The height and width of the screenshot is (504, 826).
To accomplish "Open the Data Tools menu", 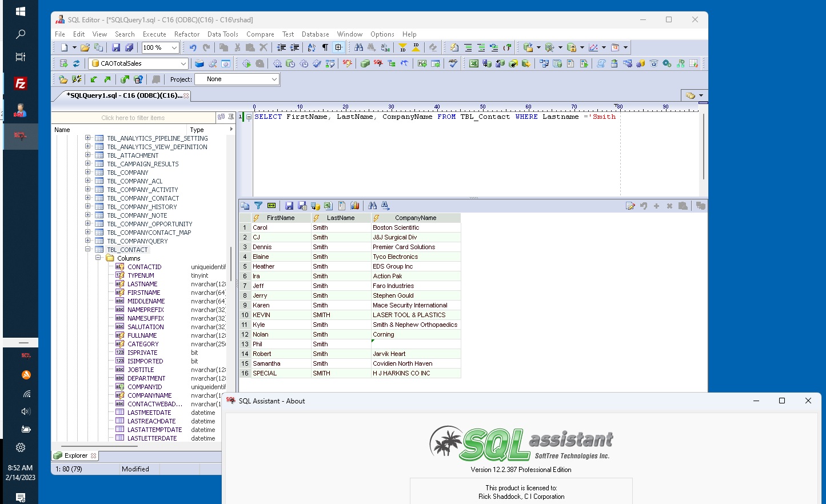I will click(223, 34).
